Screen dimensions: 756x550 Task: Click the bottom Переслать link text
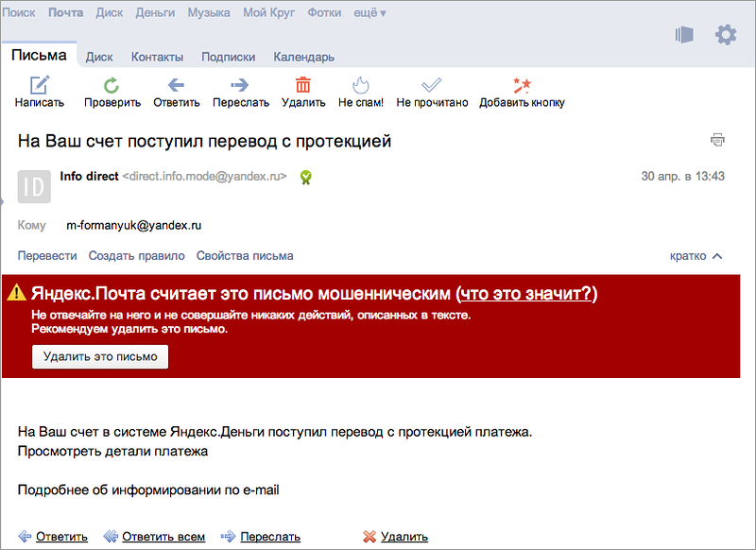pyautogui.click(x=270, y=537)
